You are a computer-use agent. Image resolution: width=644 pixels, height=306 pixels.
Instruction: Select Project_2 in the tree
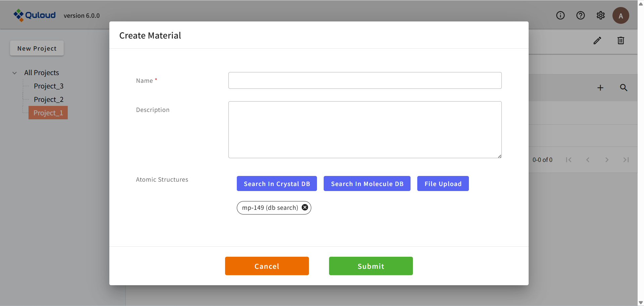[x=49, y=100]
